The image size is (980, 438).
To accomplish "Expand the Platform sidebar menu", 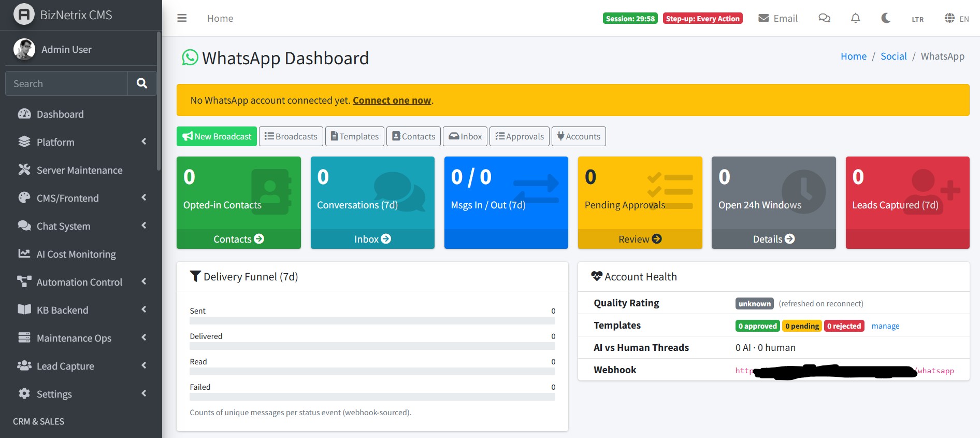I will (81, 142).
